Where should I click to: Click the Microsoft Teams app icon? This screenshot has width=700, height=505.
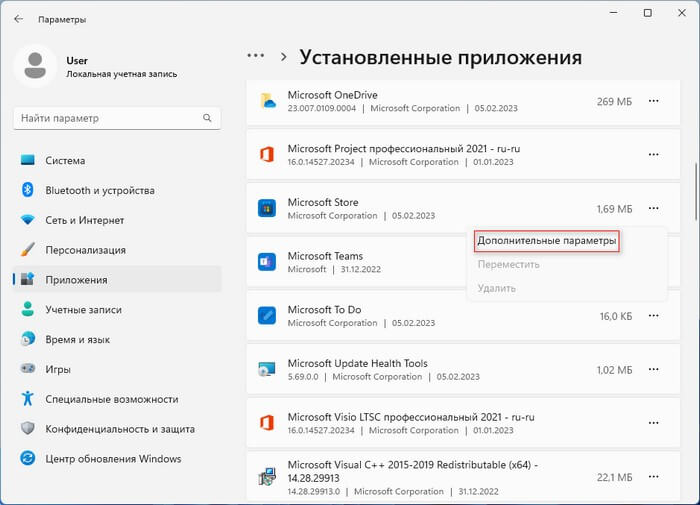(x=267, y=262)
